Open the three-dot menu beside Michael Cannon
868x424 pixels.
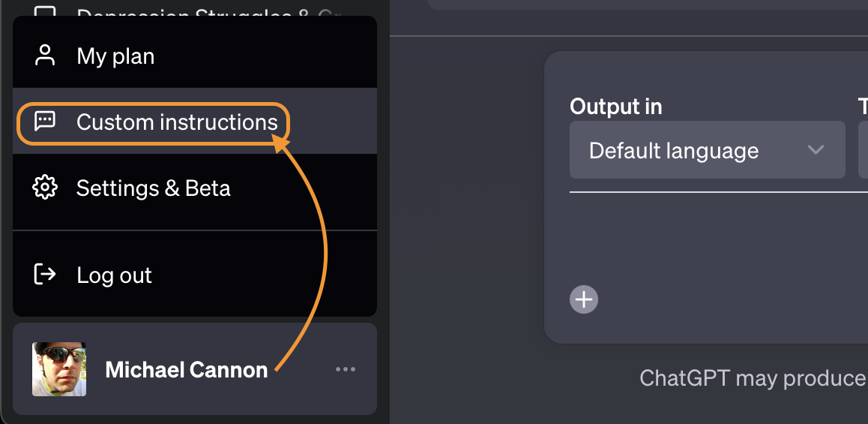pyautogui.click(x=346, y=369)
